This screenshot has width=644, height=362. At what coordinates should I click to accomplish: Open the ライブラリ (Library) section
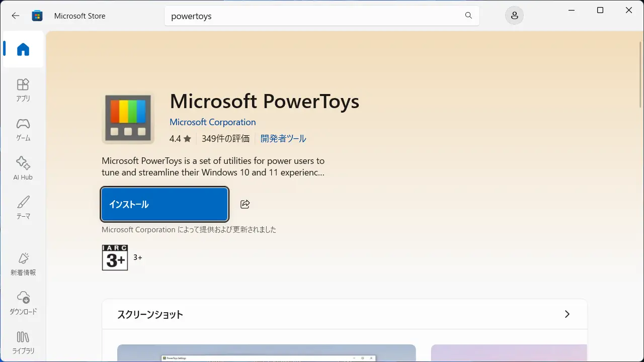[23, 342]
